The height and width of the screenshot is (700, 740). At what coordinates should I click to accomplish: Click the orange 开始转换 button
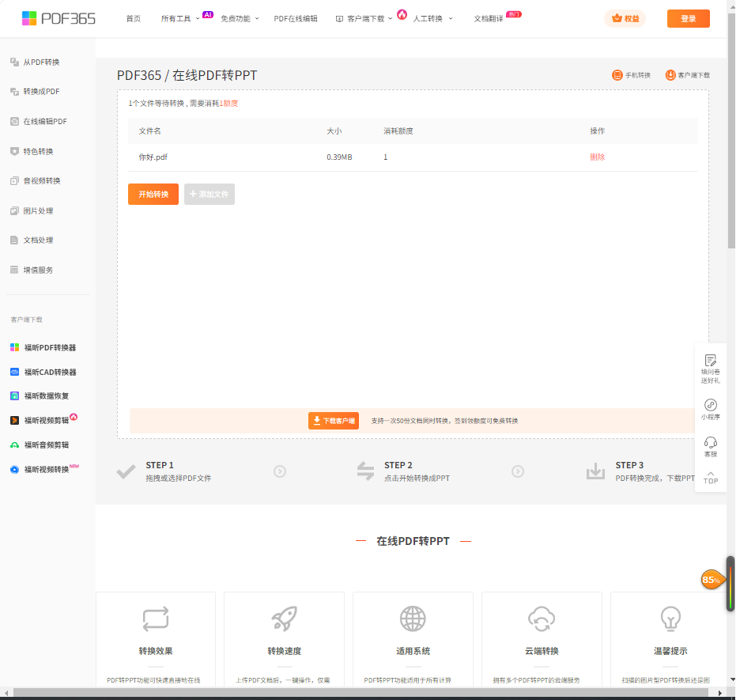pos(153,194)
